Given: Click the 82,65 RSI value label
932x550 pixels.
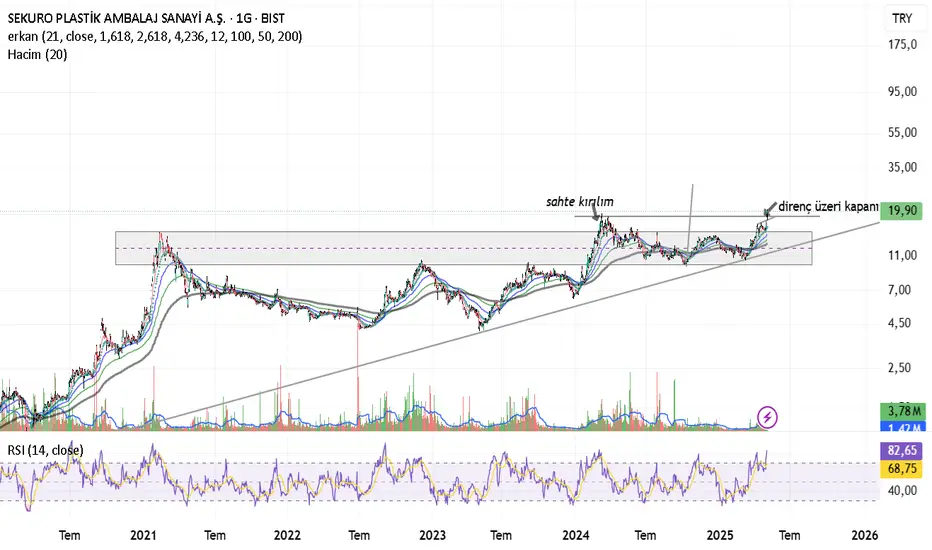Looking at the screenshot, I should [901, 450].
